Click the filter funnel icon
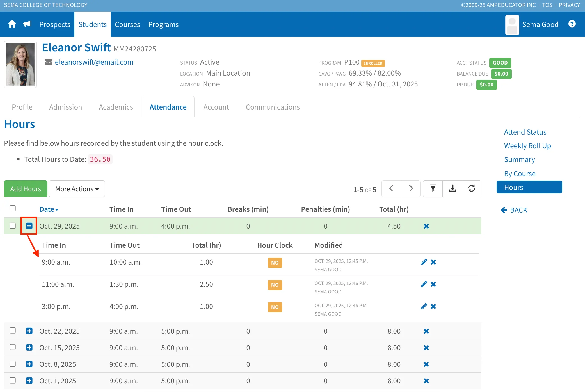585x392 pixels. pos(433,188)
